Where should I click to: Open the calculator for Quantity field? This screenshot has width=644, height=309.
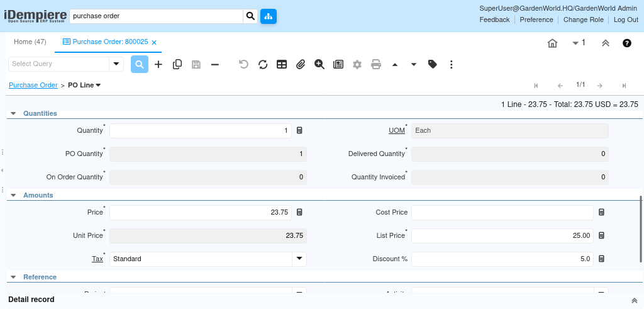pos(299,130)
